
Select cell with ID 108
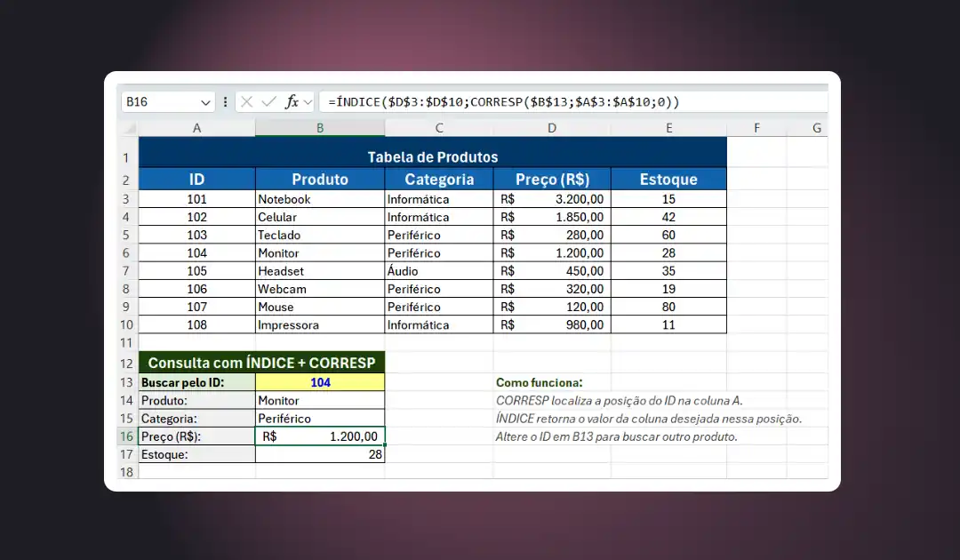point(196,324)
